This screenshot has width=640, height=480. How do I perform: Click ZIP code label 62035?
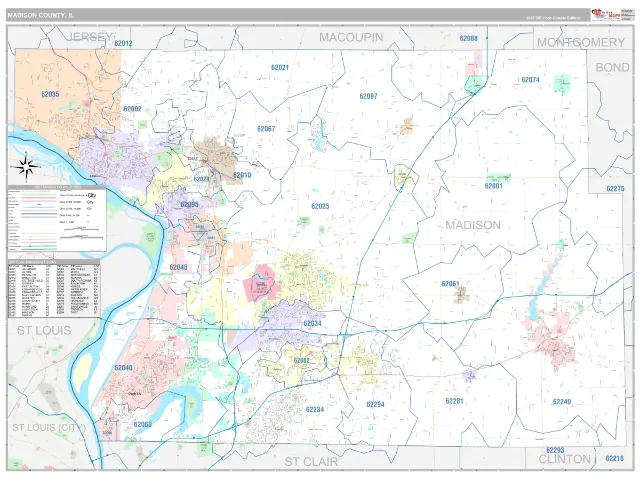(50, 94)
